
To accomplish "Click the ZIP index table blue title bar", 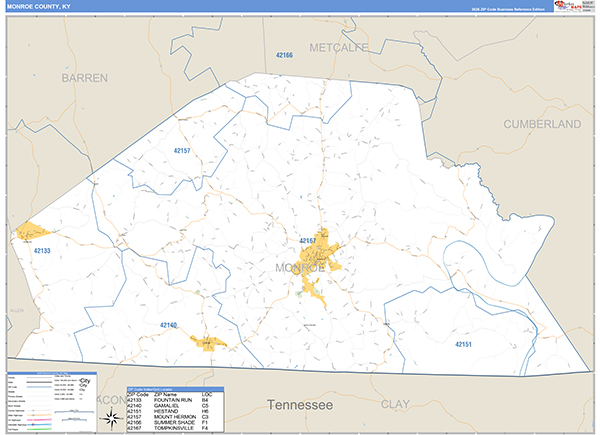I will [175, 389].
